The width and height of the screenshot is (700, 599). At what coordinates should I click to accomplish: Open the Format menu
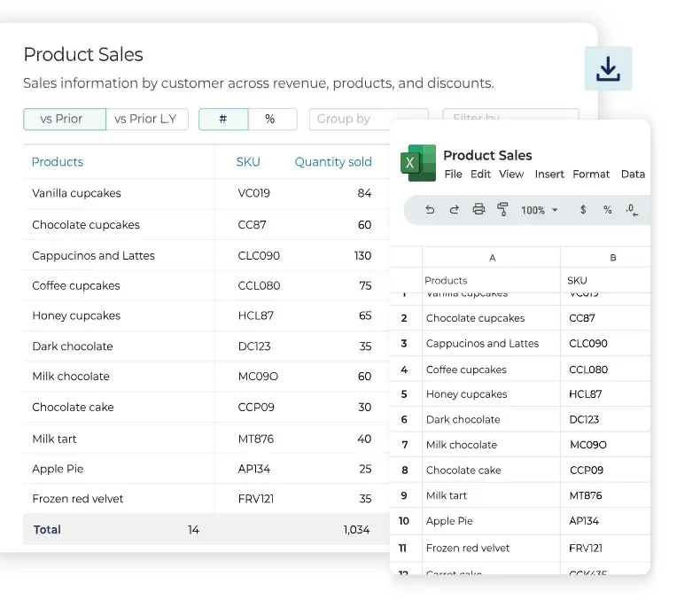click(591, 174)
